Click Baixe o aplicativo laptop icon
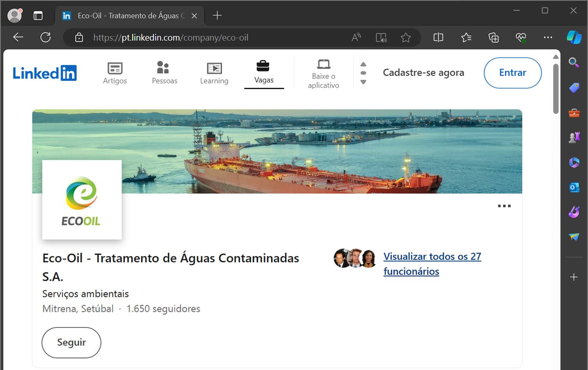This screenshot has height=370, width=588. coord(323,64)
